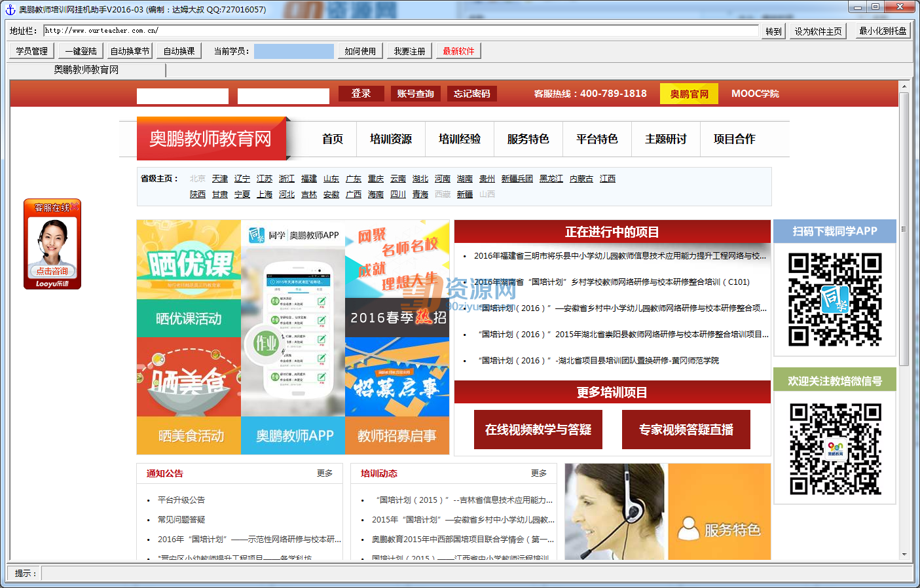Select province 青海

[420, 194]
